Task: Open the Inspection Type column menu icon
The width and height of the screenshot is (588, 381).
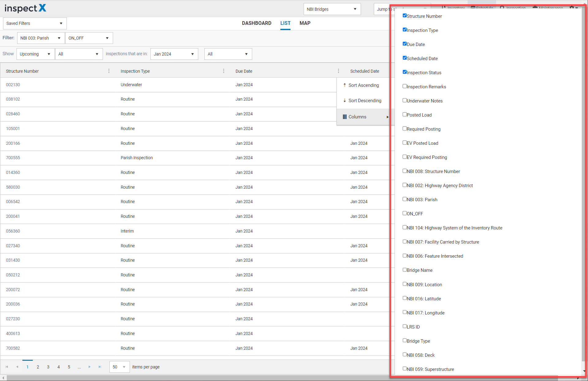Action: click(x=224, y=71)
